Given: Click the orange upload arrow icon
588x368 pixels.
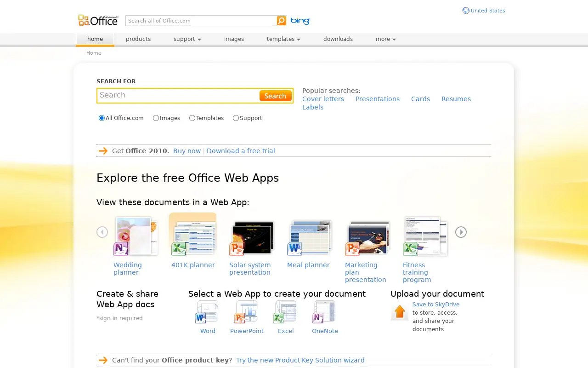Looking at the screenshot, I should coord(400,312).
